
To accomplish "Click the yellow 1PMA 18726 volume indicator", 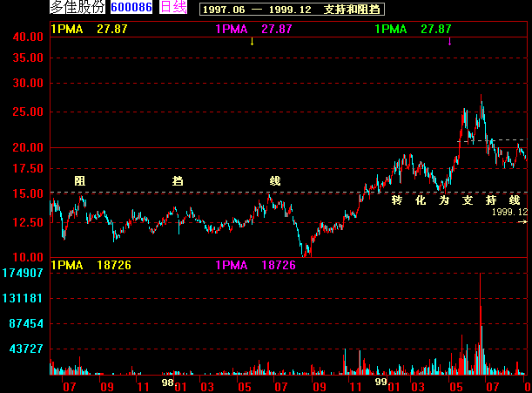I will tap(91, 264).
